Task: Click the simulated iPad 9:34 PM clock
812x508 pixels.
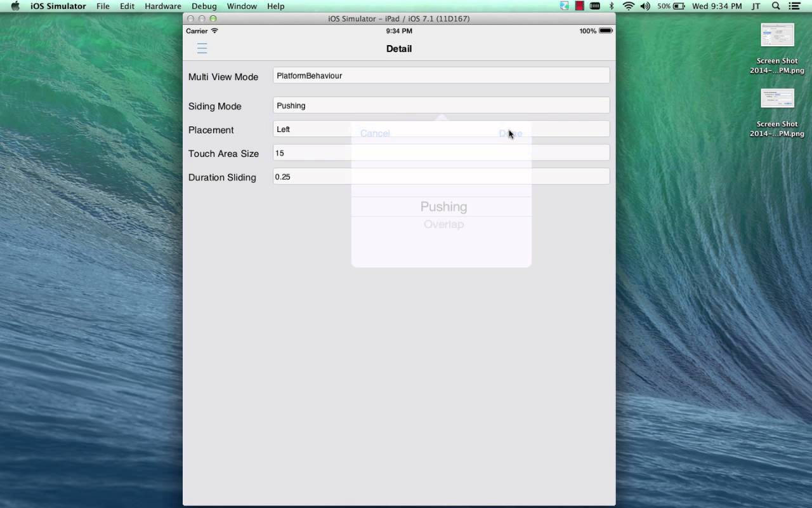Action: click(399, 30)
